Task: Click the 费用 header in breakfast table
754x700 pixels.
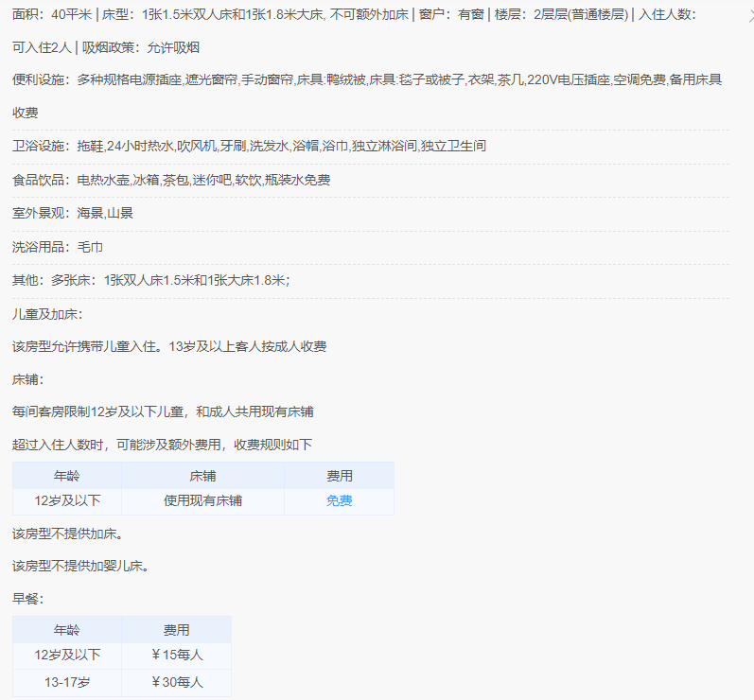Action: [x=176, y=630]
